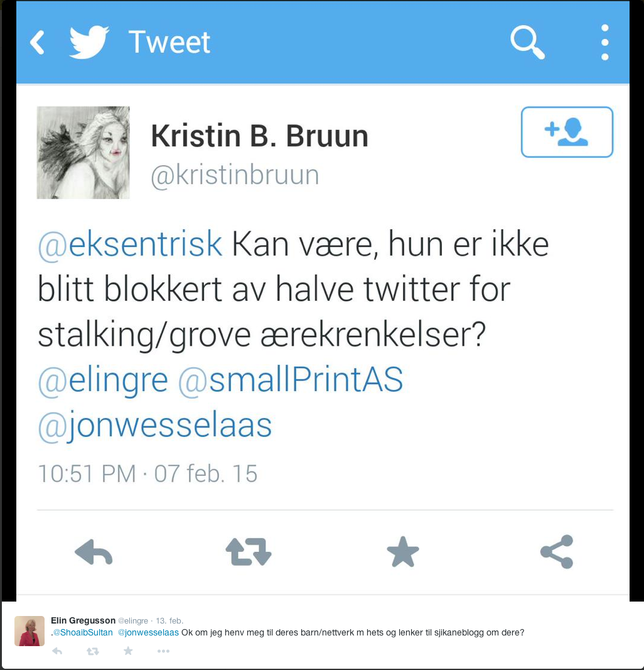644x670 pixels.
Task: Open the @elingre mention in main tweet
Action: click(103, 380)
